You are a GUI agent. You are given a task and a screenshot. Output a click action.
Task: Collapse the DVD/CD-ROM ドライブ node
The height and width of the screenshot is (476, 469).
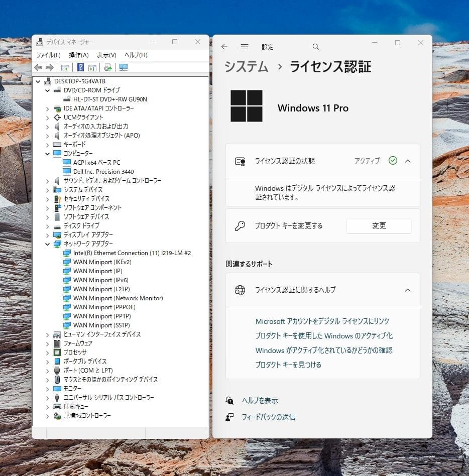(47, 90)
